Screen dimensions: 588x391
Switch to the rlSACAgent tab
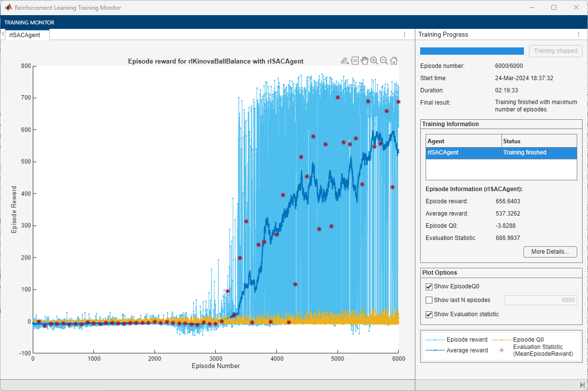(x=25, y=35)
